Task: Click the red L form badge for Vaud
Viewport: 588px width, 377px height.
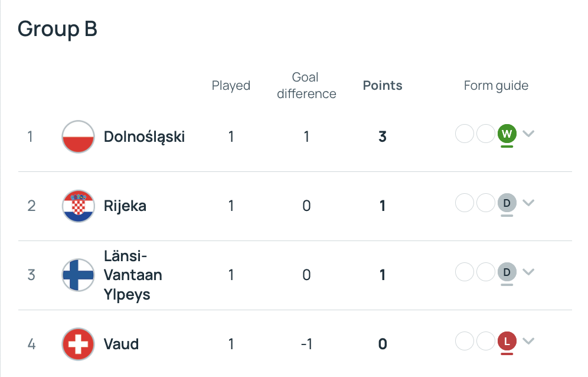Action: tap(507, 341)
